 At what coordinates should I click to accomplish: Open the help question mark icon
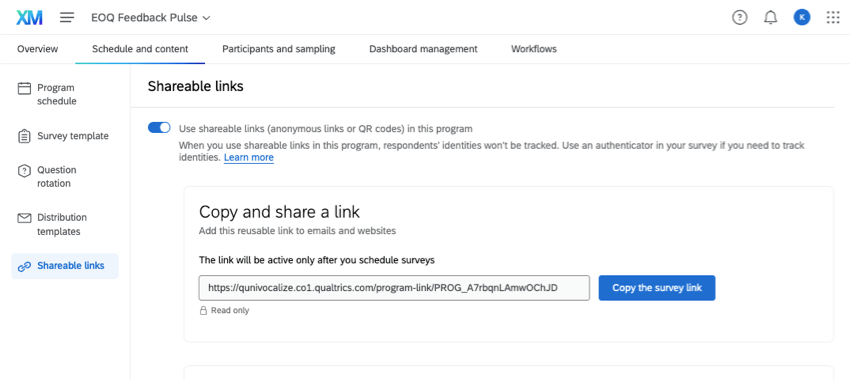tap(739, 17)
